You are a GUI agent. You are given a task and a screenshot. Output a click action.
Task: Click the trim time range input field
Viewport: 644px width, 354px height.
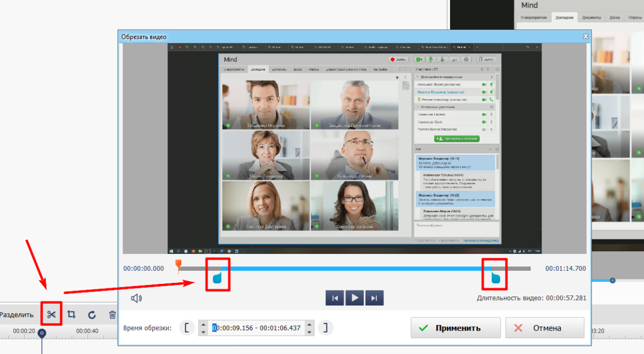[257, 328]
